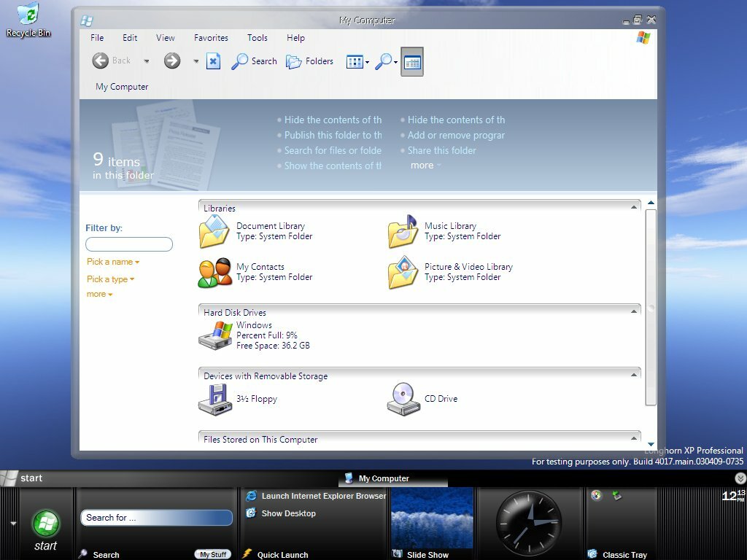The width and height of the screenshot is (747, 560).
Task: Open the Help menu
Action: tap(295, 38)
